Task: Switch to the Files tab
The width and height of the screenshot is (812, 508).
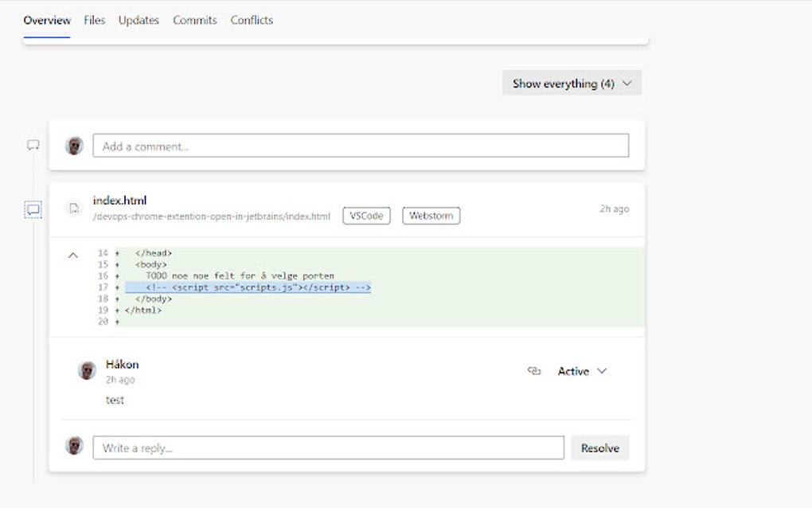Action: [95, 21]
